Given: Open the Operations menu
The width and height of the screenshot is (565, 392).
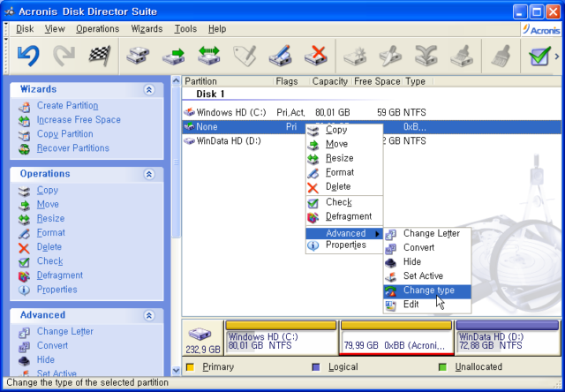Looking at the screenshot, I should tap(98, 29).
